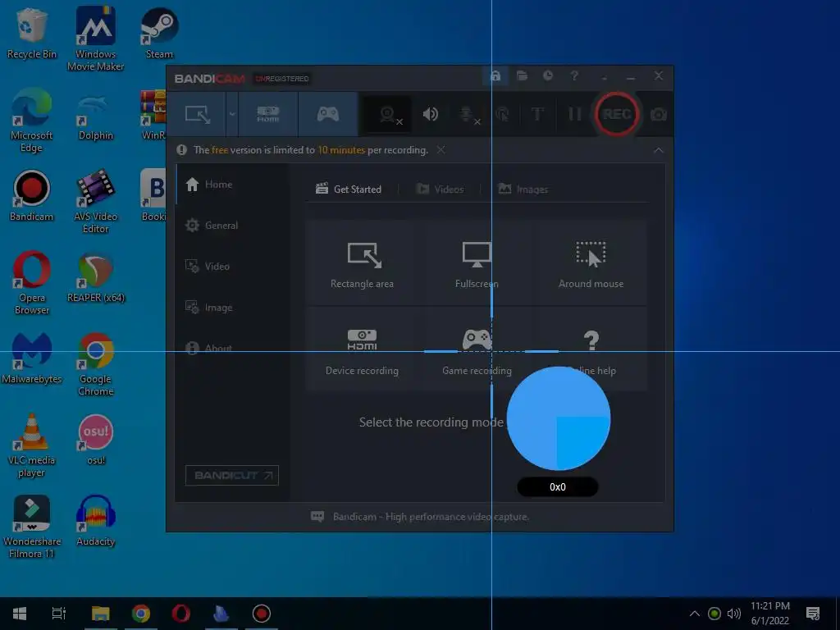
Task: Select osu! desktop icon
Action: tap(95, 440)
